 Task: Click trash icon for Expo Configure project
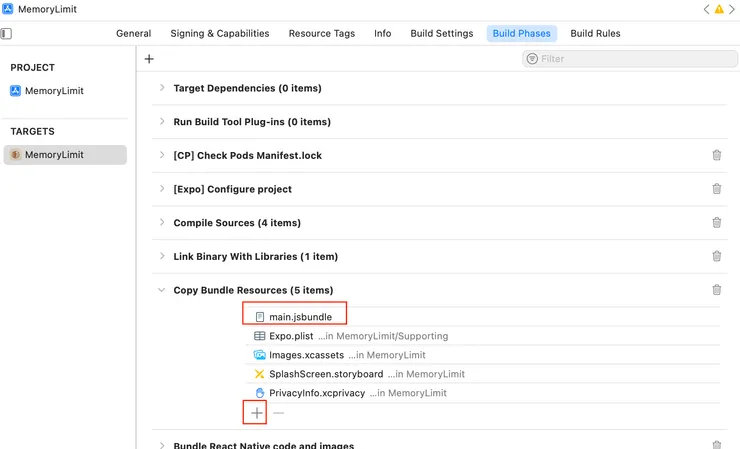tap(716, 189)
